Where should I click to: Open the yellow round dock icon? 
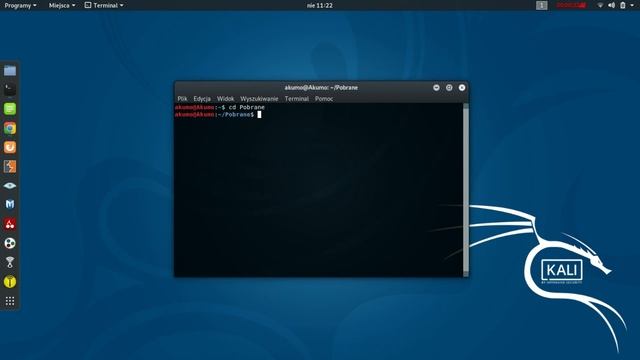(10, 282)
